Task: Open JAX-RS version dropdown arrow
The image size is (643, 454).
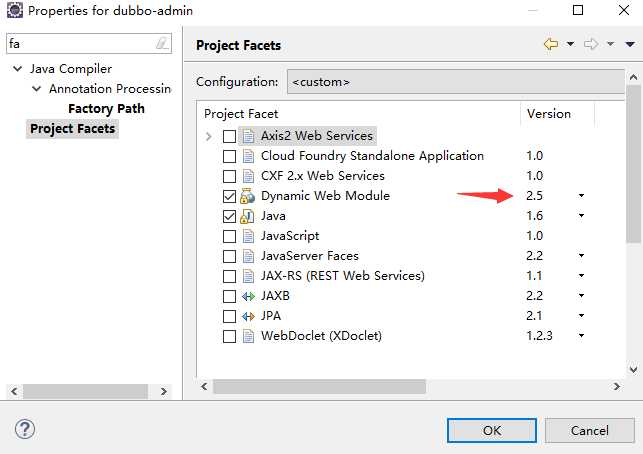Action: point(581,276)
